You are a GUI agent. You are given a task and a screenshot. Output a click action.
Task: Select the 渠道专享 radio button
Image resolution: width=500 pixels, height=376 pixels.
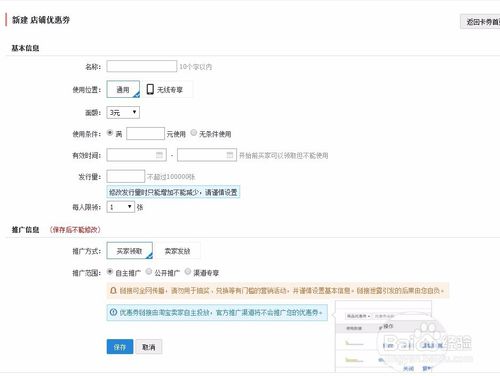(x=188, y=272)
